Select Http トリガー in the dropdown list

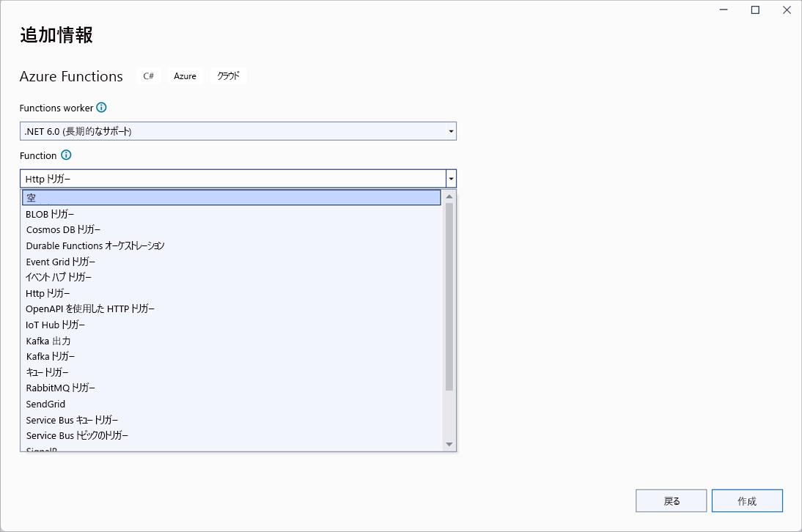pos(231,293)
